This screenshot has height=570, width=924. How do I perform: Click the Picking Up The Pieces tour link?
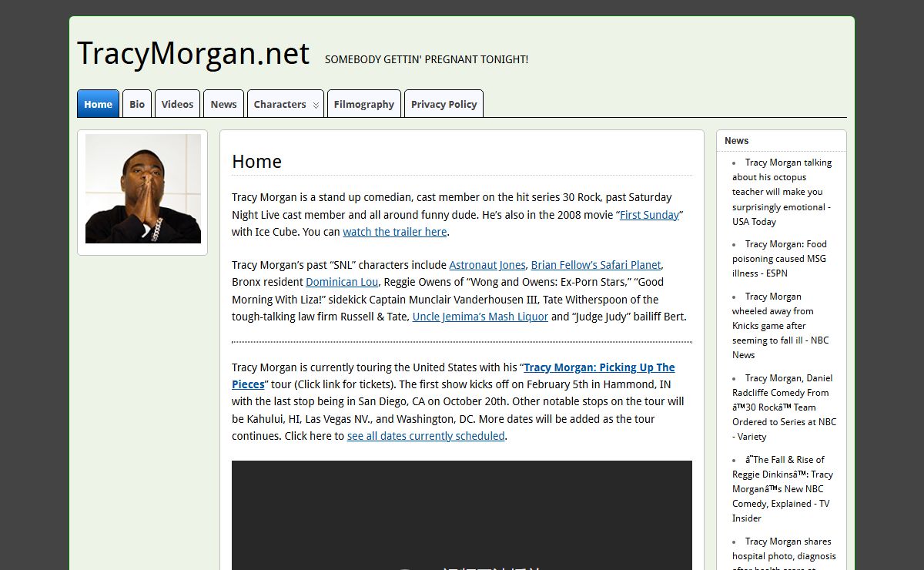pos(454,376)
